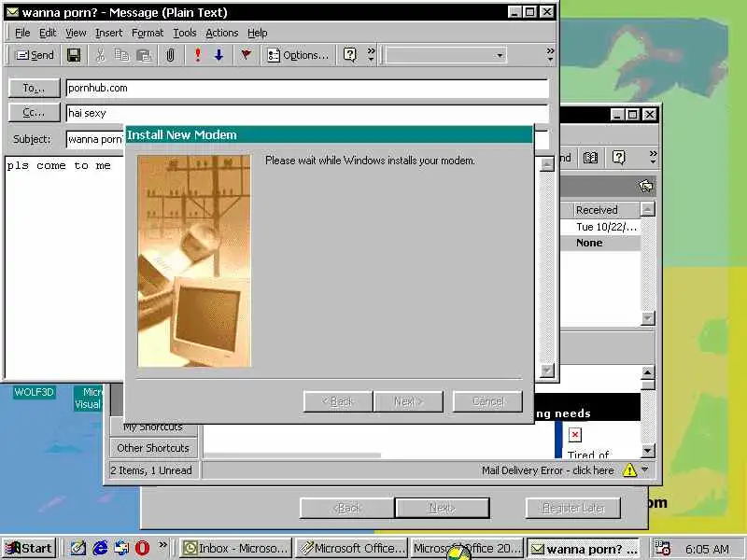Open the Help menu

coord(258,33)
